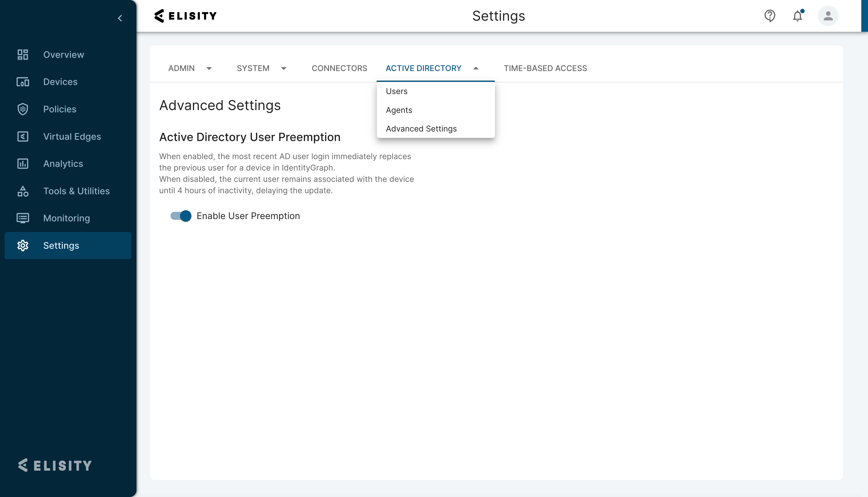
Task: Open the TIME-BASED ACCESS tab
Action: pyautogui.click(x=545, y=68)
